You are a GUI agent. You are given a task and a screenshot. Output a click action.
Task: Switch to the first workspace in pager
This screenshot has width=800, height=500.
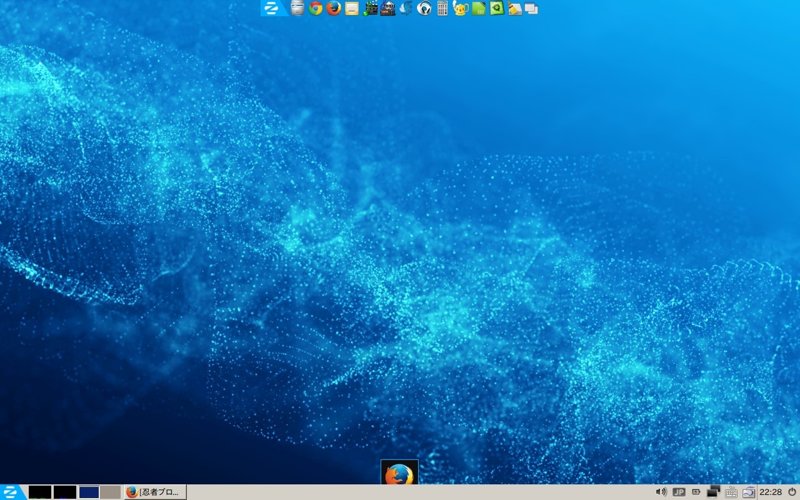point(40,492)
